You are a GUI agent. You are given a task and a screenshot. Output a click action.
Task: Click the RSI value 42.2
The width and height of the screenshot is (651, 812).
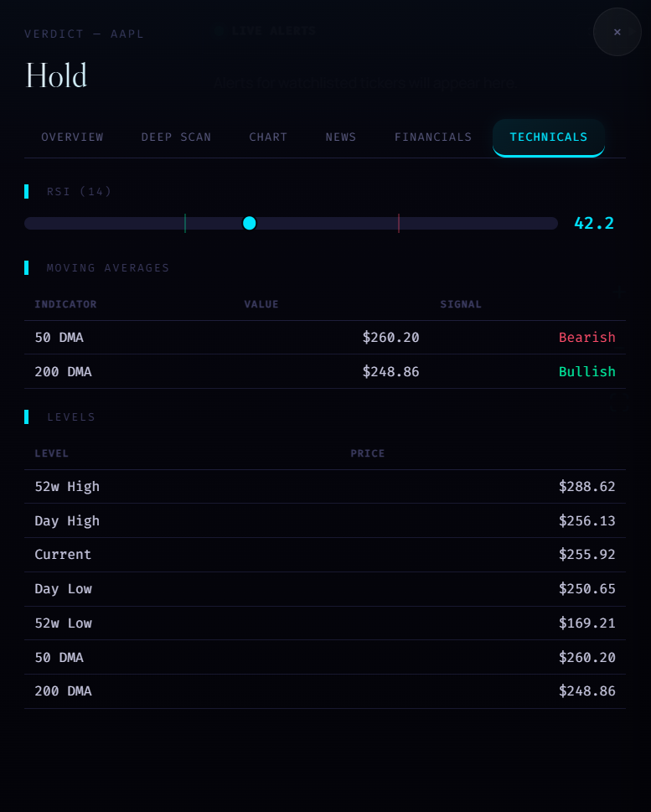click(x=594, y=223)
